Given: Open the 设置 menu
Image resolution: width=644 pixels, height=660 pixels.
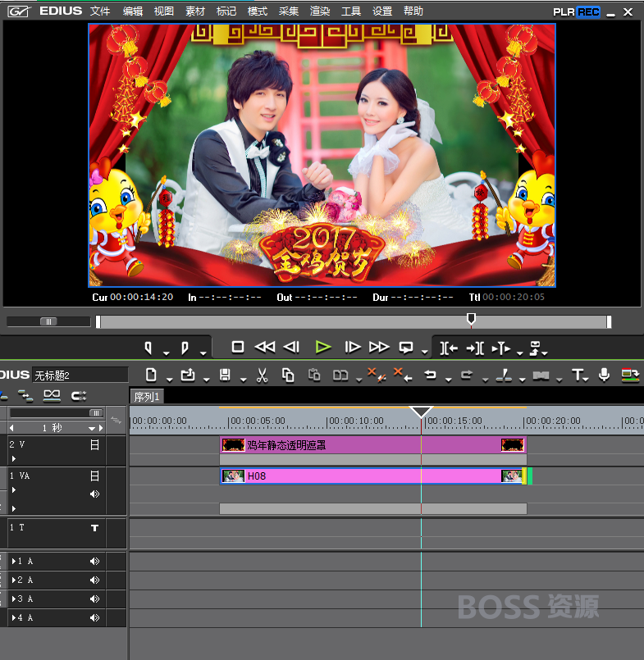Looking at the screenshot, I should [x=382, y=11].
